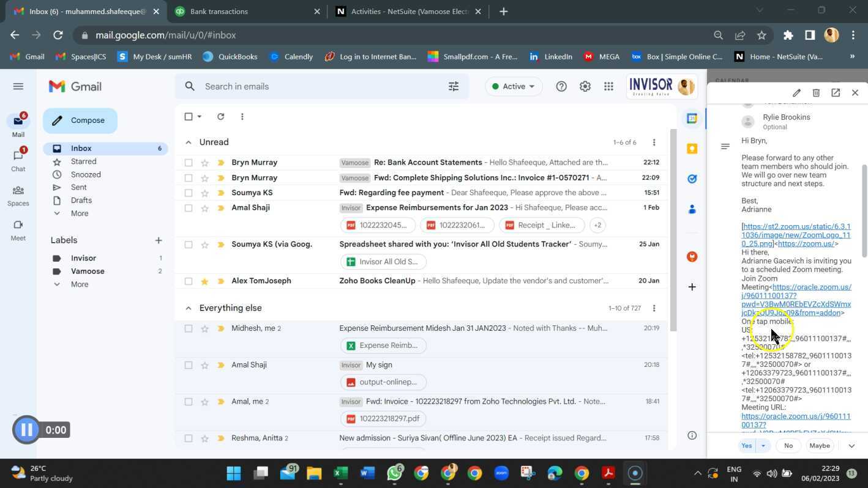Open Chat in the Gmail sidebar
The width and height of the screenshot is (868, 488).
18,160
